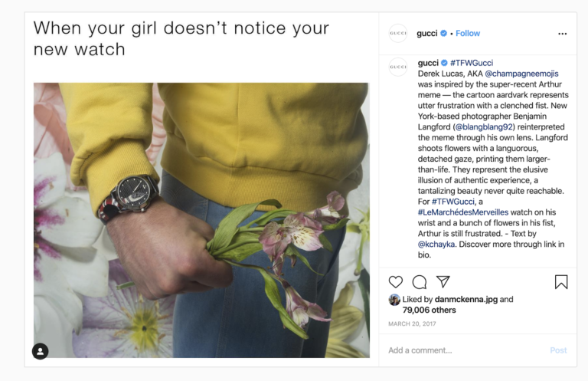Follow the gucci account
The height and width of the screenshot is (381, 588).
tap(468, 34)
